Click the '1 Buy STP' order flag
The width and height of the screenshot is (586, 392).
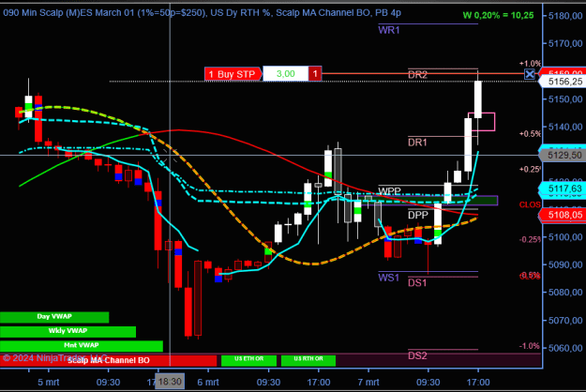point(233,74)
